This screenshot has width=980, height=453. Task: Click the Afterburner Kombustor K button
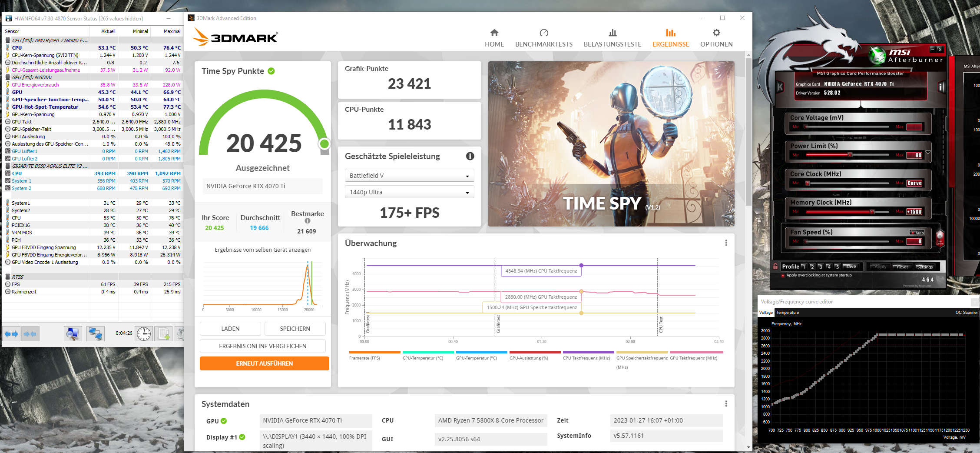(x=780, y=87)
